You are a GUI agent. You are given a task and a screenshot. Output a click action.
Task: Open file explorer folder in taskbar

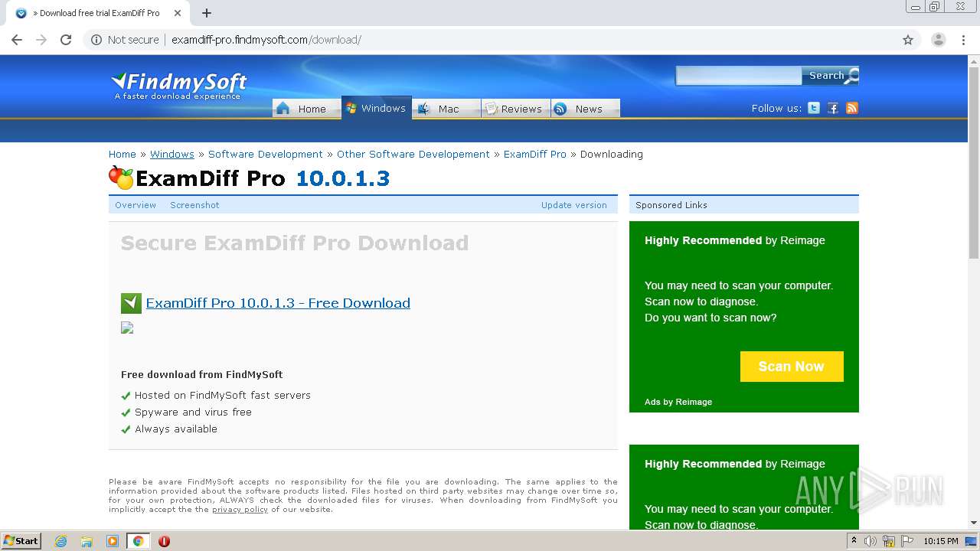point(87,541)
